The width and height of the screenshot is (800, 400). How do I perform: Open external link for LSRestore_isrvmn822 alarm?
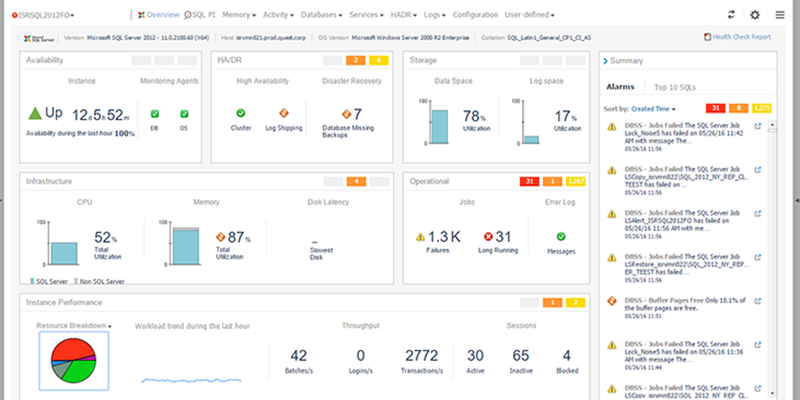tap(758, 257)
